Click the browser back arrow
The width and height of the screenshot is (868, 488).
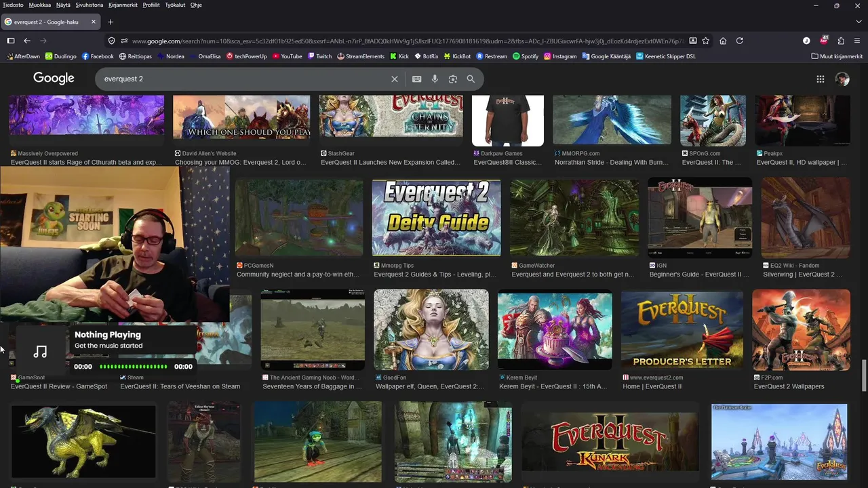click(27, 41)
